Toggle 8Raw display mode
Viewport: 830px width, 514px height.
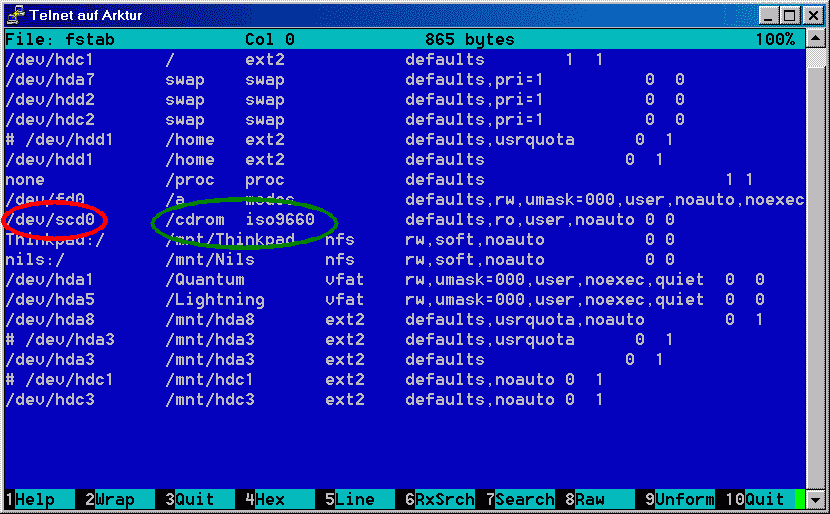click(x=584, y=499)
